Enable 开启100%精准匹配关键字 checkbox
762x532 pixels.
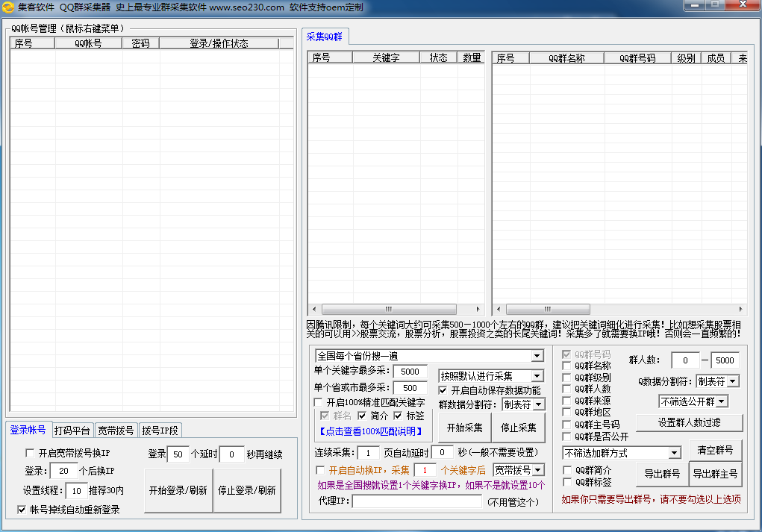pos(319,402)
